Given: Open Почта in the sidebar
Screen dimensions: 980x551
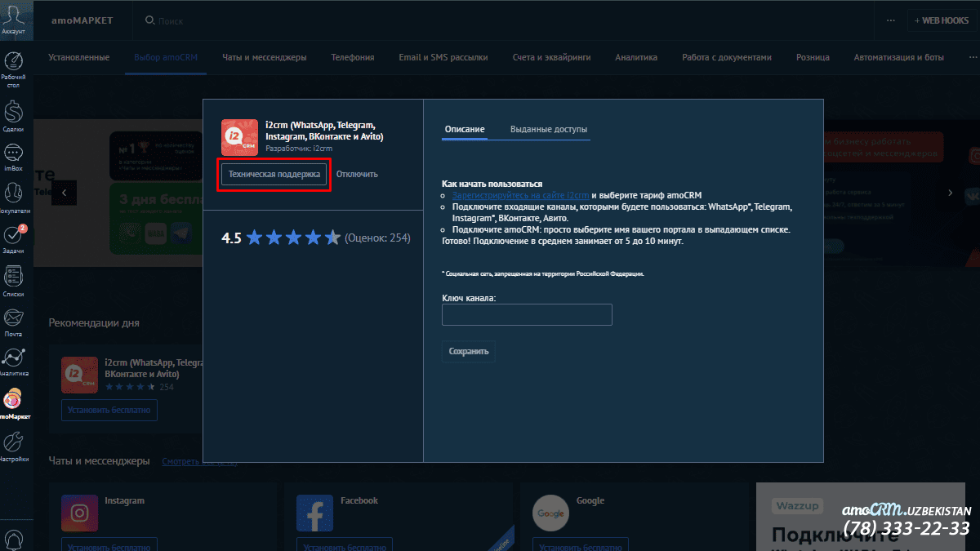Looking at the screenshot, I should point(13,322).
